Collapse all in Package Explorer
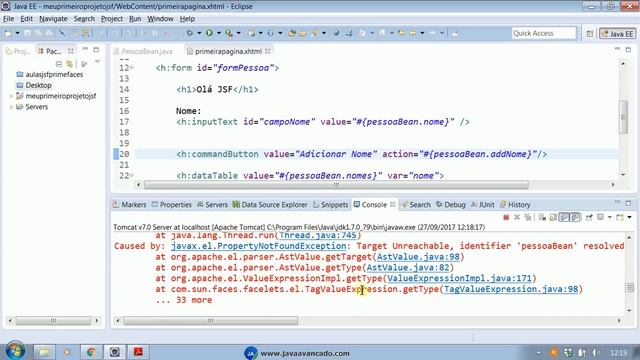This screenshot has height=360, width=640. (x=59, y=64)
